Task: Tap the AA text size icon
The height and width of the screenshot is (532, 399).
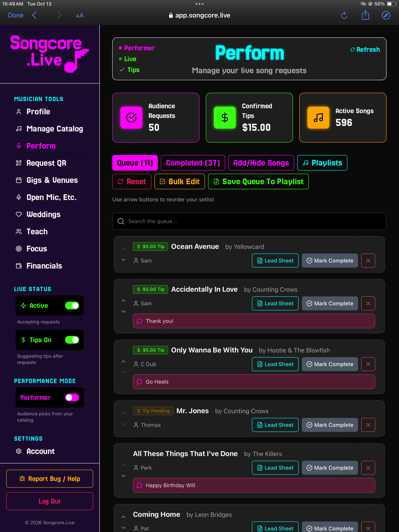Action: pyautogui.click(x=80, y=16)
